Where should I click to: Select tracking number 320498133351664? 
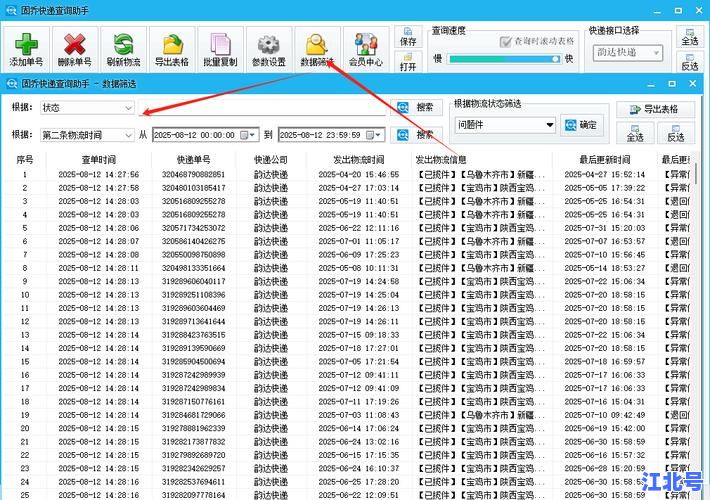point(193,268)
